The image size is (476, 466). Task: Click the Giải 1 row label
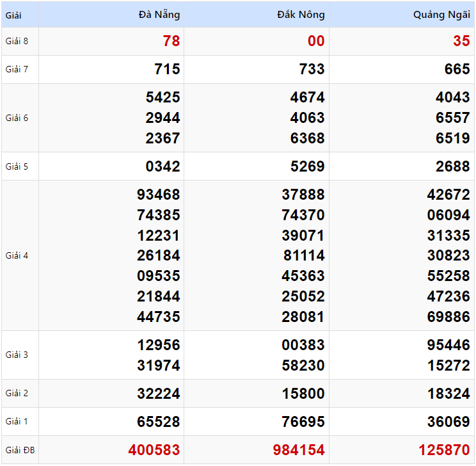[17, 422]
